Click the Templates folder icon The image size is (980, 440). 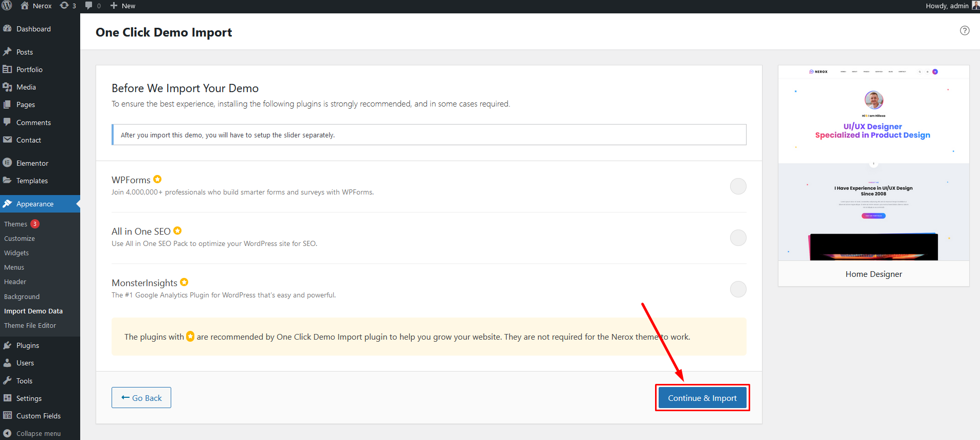coord(7,181)
